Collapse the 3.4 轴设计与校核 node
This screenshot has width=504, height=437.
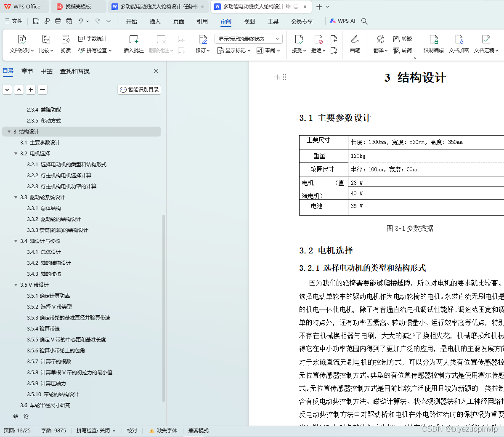click(16, 241)
